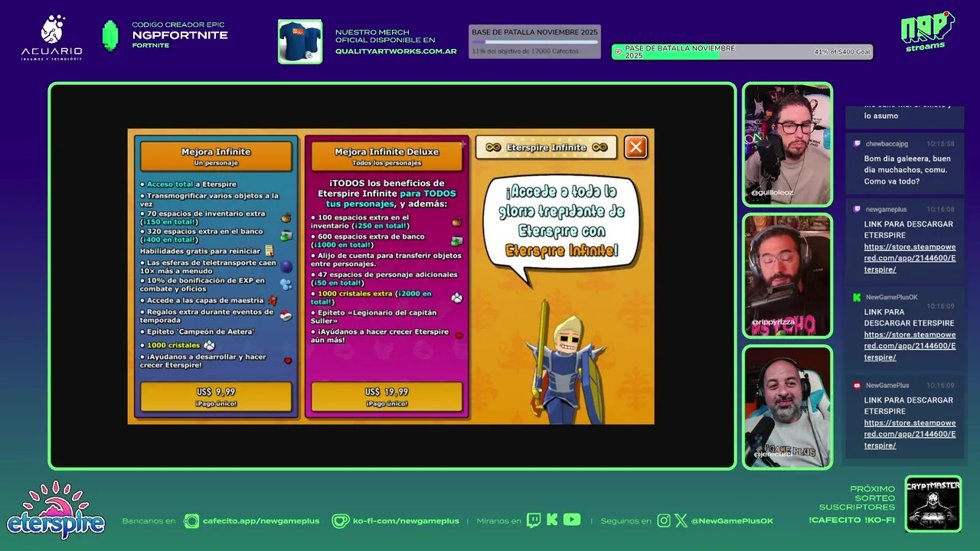Click bag icon beside '70 espacios de inventario extra'

[286, 217]
